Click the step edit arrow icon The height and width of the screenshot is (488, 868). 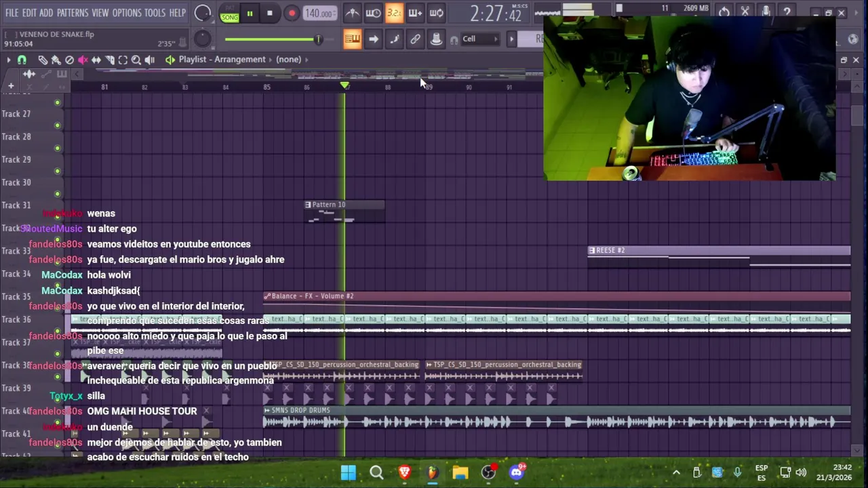click(373, 39)
